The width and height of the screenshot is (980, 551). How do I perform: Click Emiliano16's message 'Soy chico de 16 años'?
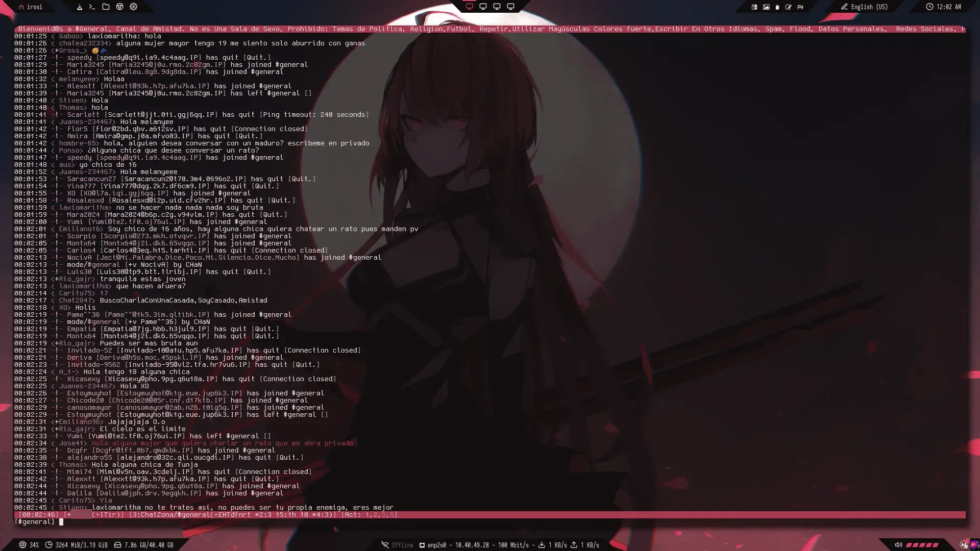pos(216,229)
